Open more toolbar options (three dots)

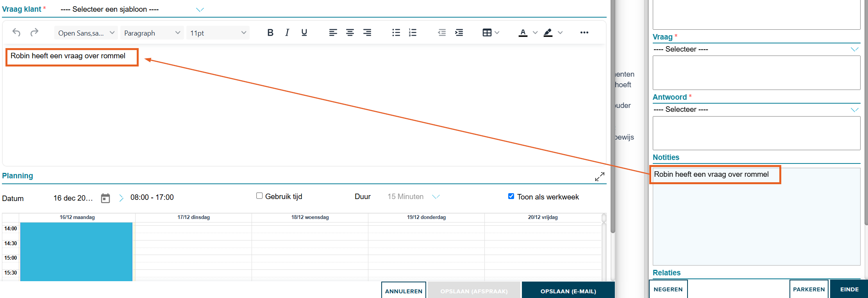584,32
